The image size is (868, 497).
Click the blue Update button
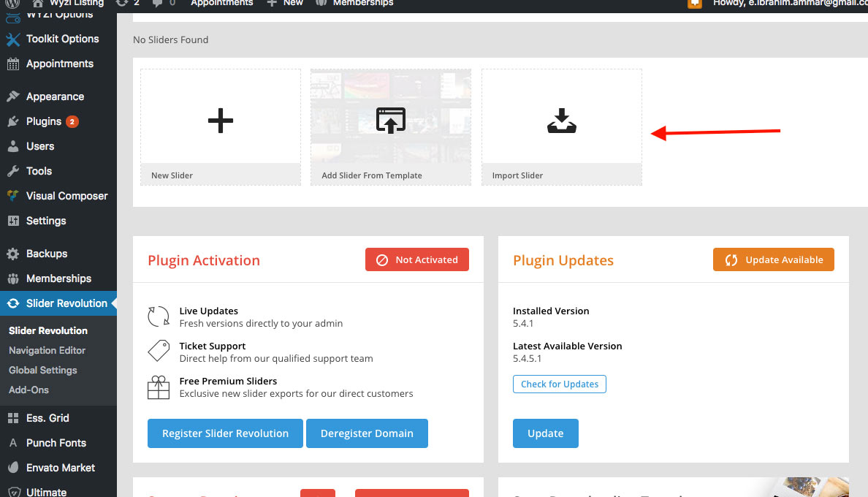coord(545,433)
